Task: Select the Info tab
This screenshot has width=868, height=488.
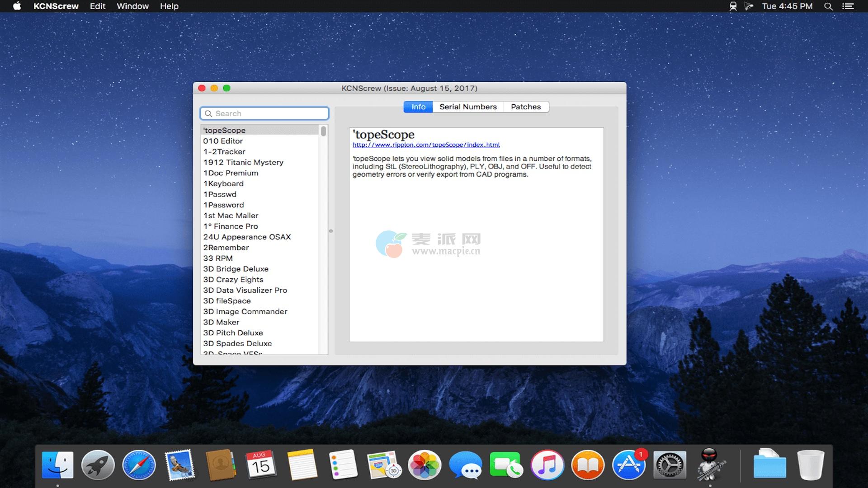Action: pyautogui.click(x=418, y=107)
